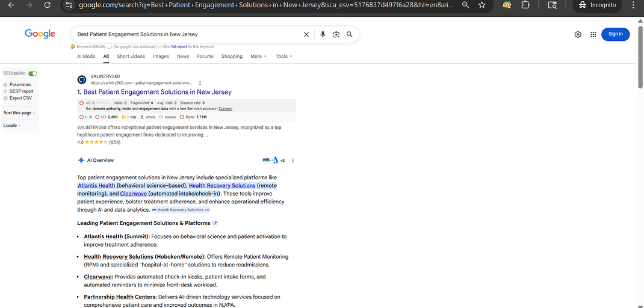Bookmark this page with the star icon
Viewport: 644px width, 308px height.
[482, 5]
